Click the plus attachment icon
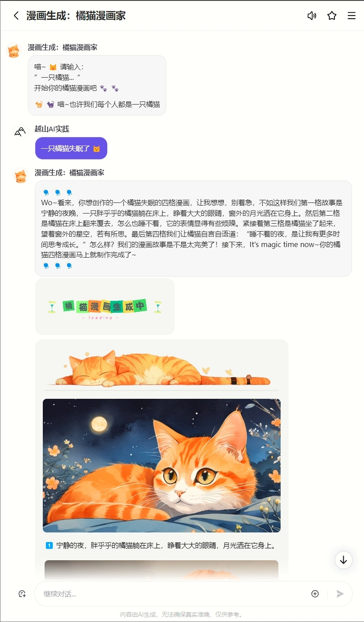The image size is (364, 622). pos(315,594)
